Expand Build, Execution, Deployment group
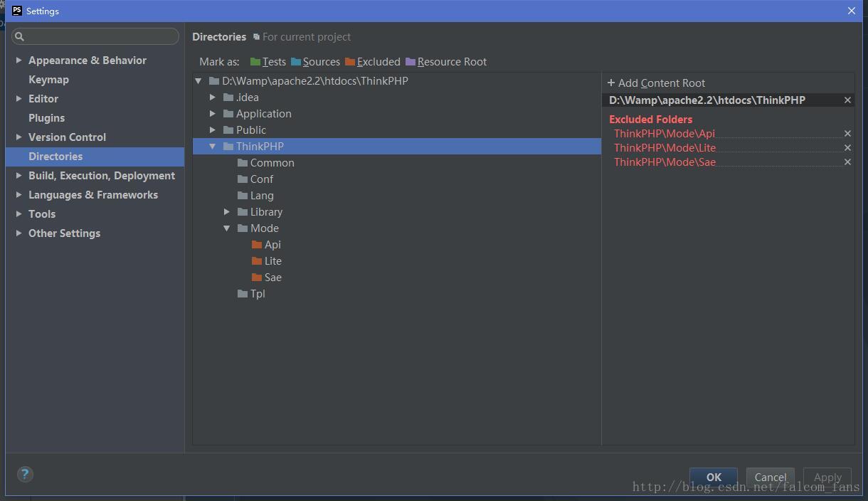This screenshot has width=868, height=501. (18, 176)
